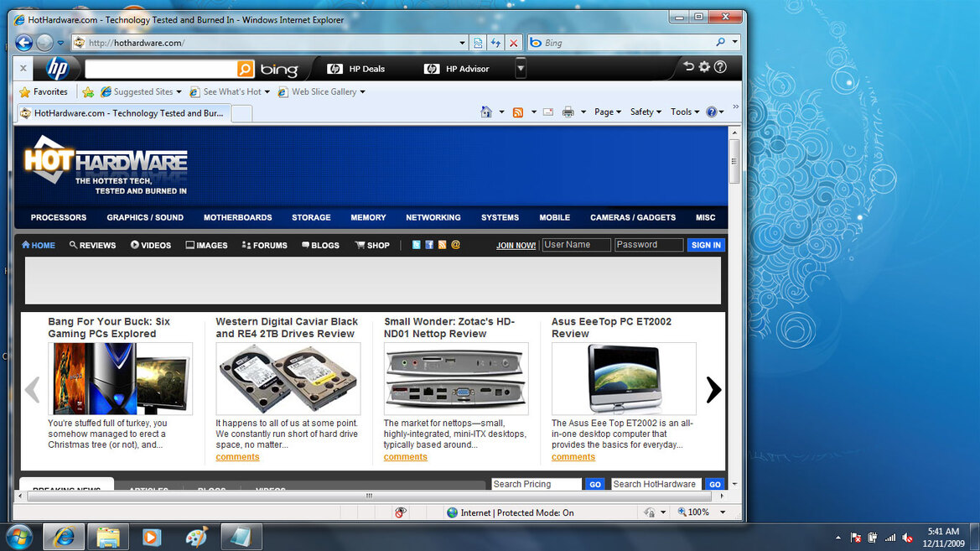The width and height of the screenshot is (980, 551).
Task: Click the Read Mail envelope icon
Action: click(x=548, y=112)
